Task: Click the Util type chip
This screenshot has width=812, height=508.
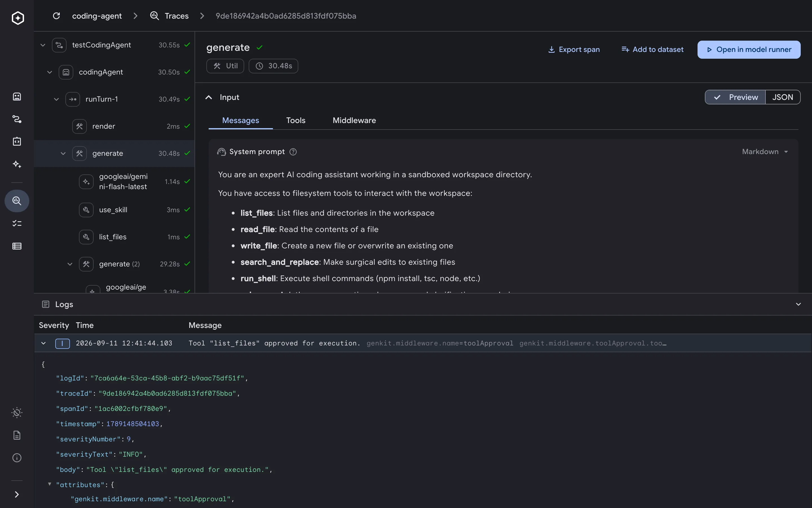Action: (x=225, y=66)
